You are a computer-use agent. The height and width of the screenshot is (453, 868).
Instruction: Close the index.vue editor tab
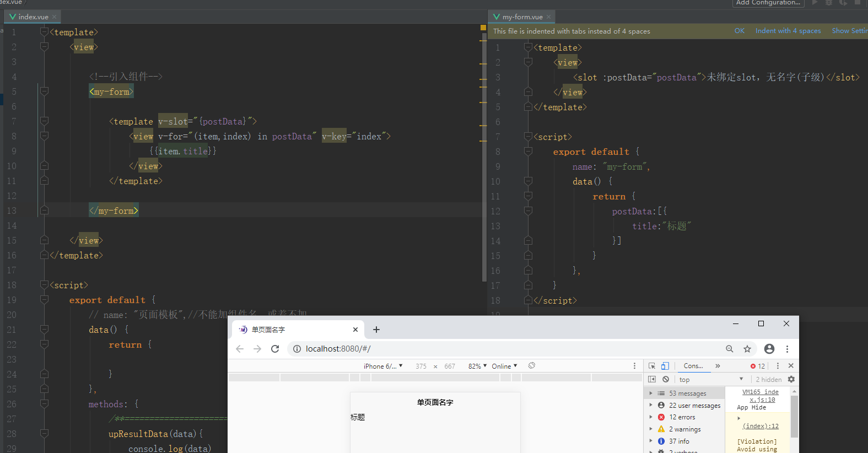[55, 17]
